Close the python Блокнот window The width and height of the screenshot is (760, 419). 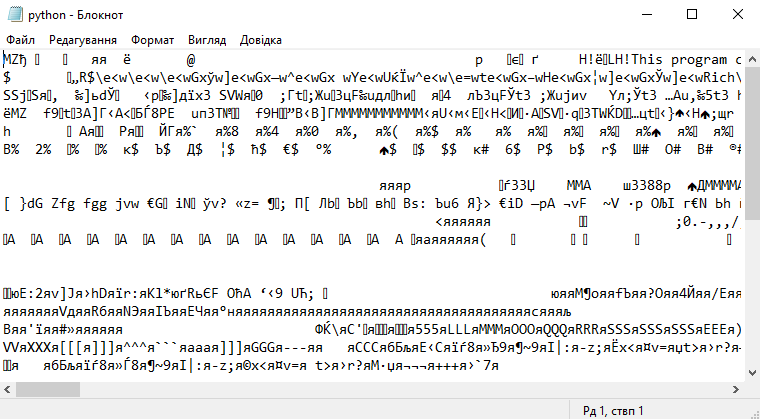click(738, 15)
